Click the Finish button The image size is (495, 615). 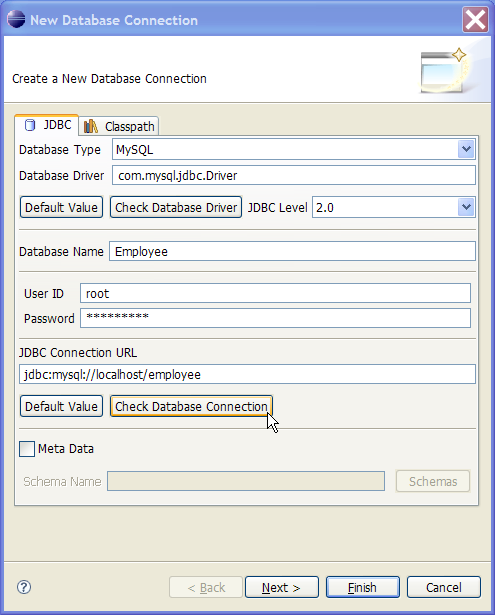(362, 587)
